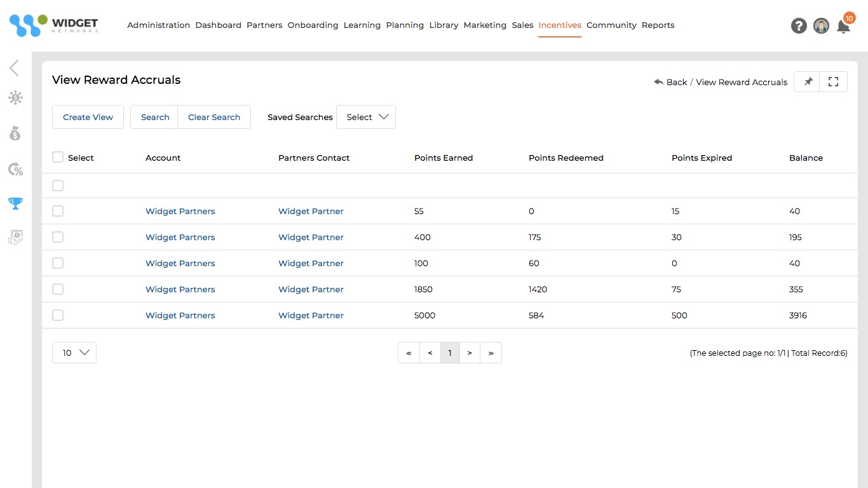Screen dimensions: 868x488
Task: Click the points redeemed value 1420
Action: pyautogui.click(x=538, y=289)
